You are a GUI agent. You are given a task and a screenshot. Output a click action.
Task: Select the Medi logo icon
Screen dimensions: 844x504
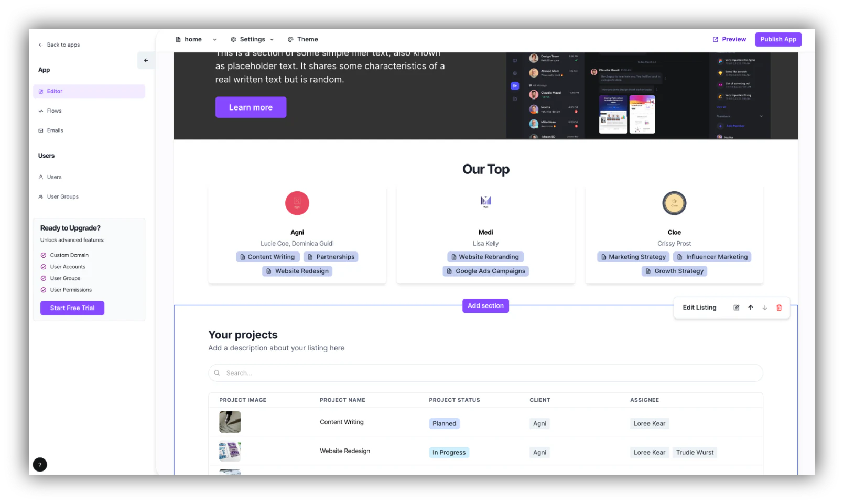point(485,202)
